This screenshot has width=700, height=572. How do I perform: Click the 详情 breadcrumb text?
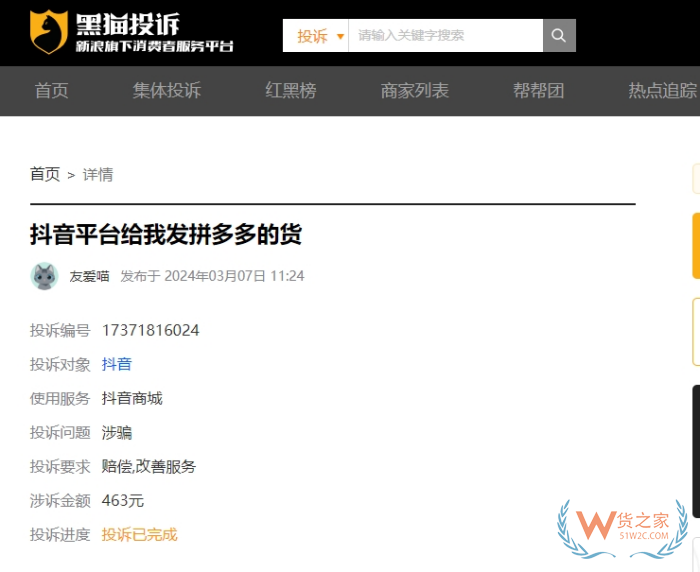click(x=98, y=174)
